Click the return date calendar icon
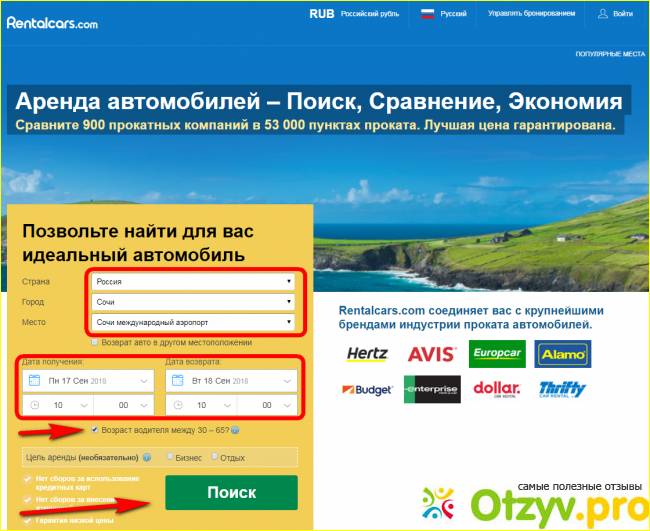The width and height of the screenshot is (650, 531). 177,381
